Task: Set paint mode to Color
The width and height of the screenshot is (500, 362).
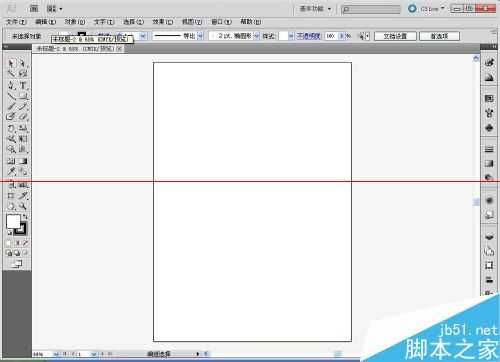Action: 9,243
